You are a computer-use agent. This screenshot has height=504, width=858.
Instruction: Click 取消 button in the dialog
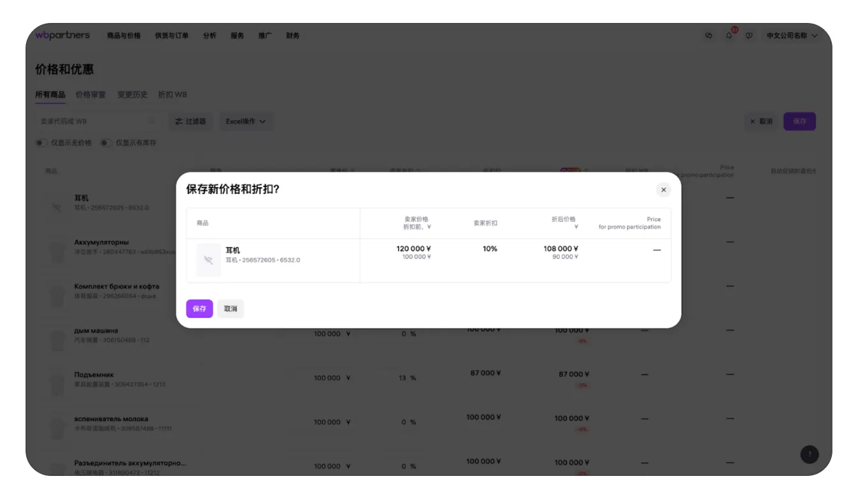[230, 309]
